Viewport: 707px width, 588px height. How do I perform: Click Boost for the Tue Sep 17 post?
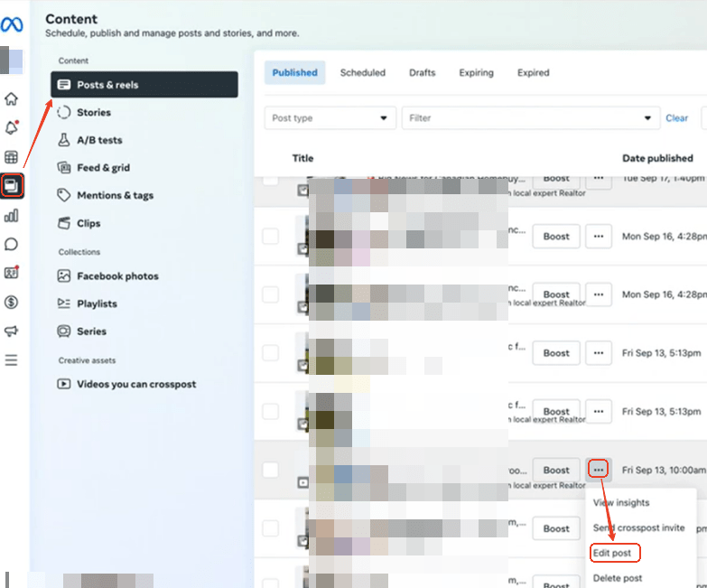coord(556,179)
